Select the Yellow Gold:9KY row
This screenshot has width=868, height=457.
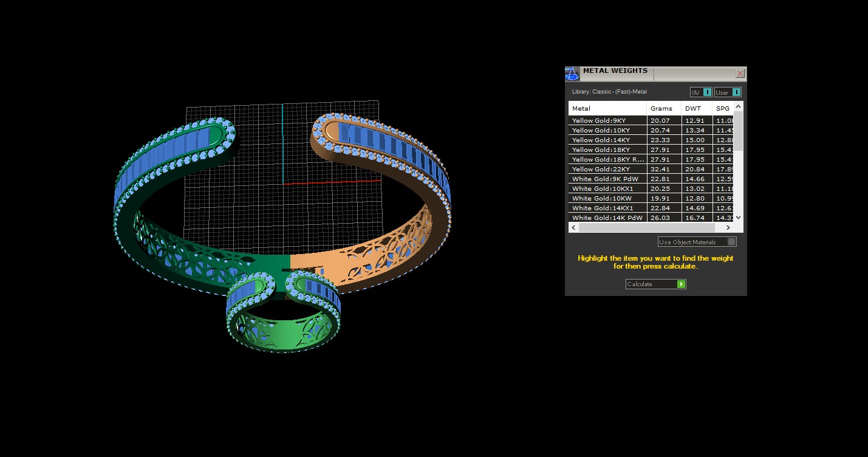[x=651, y=120]
